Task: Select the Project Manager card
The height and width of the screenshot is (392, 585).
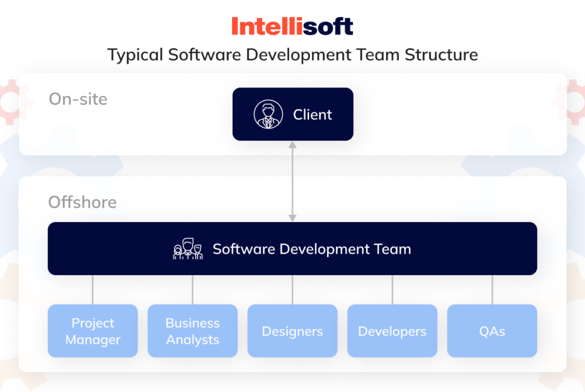Action: point(93,330)
